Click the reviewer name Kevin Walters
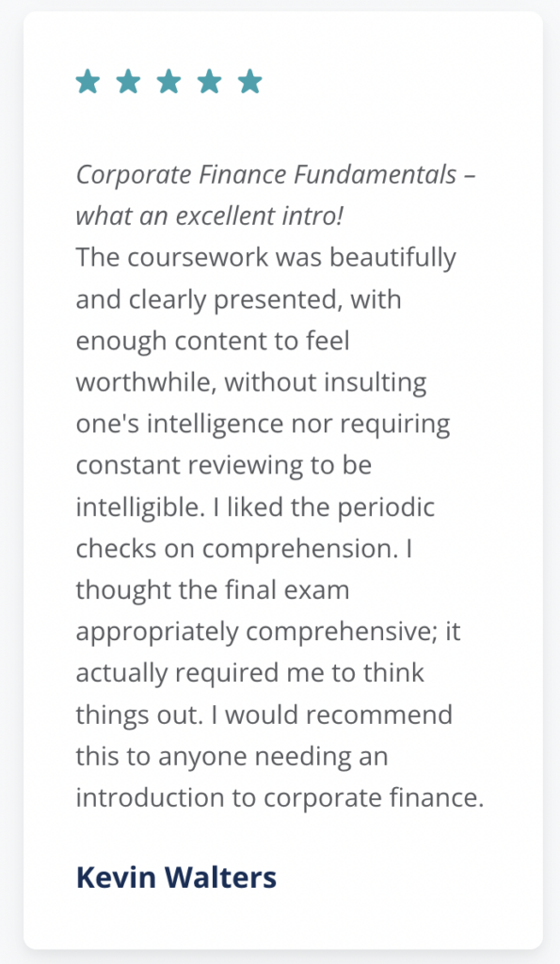Image resolution: width=560 pixels, height=964 pixels. pyautogui.click(x=176, y=876)
